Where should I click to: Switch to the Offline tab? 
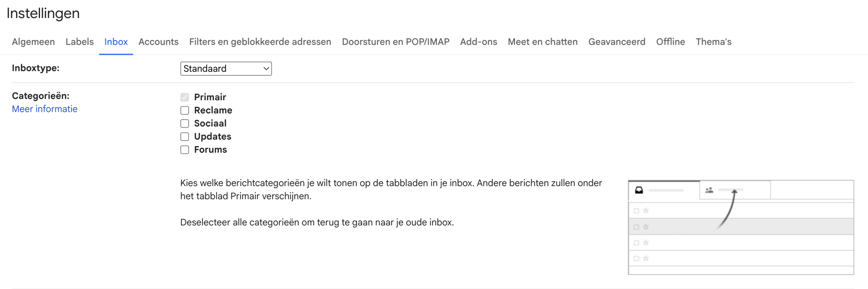[670, 42]
